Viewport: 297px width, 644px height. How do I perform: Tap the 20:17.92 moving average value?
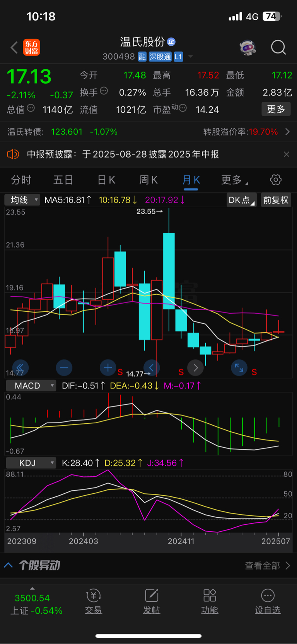(x=165, y=200)
